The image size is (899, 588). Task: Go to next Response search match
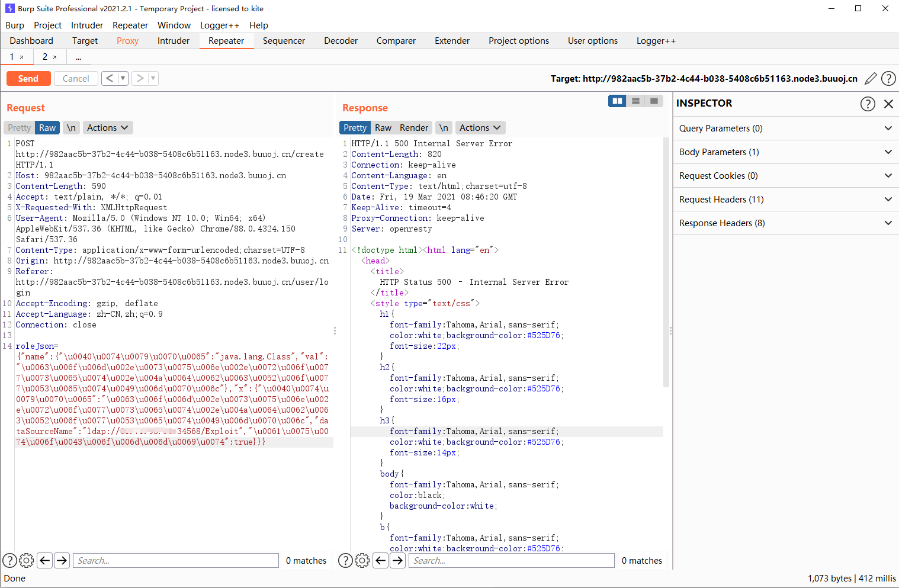click(x=398, y=560)
